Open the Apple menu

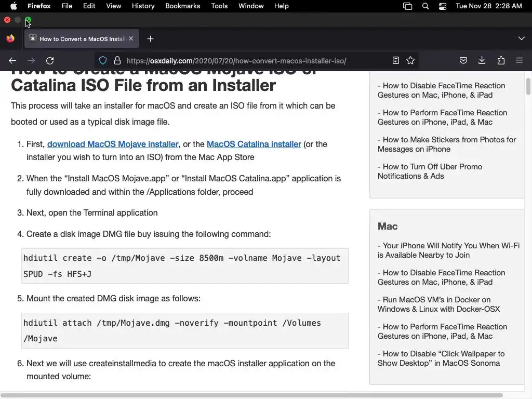click(x=14, y=6)
